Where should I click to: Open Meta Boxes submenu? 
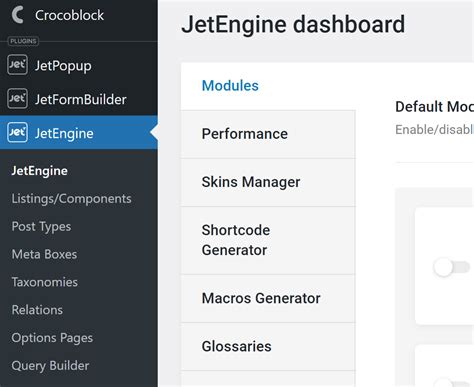[44, 254]
